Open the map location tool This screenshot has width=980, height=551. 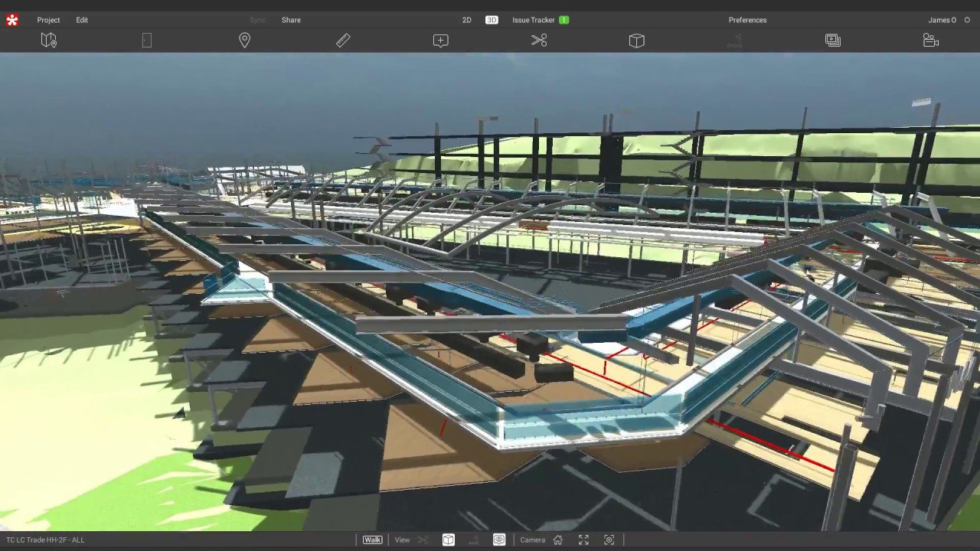pyautogui.click(x=49, y=41)
